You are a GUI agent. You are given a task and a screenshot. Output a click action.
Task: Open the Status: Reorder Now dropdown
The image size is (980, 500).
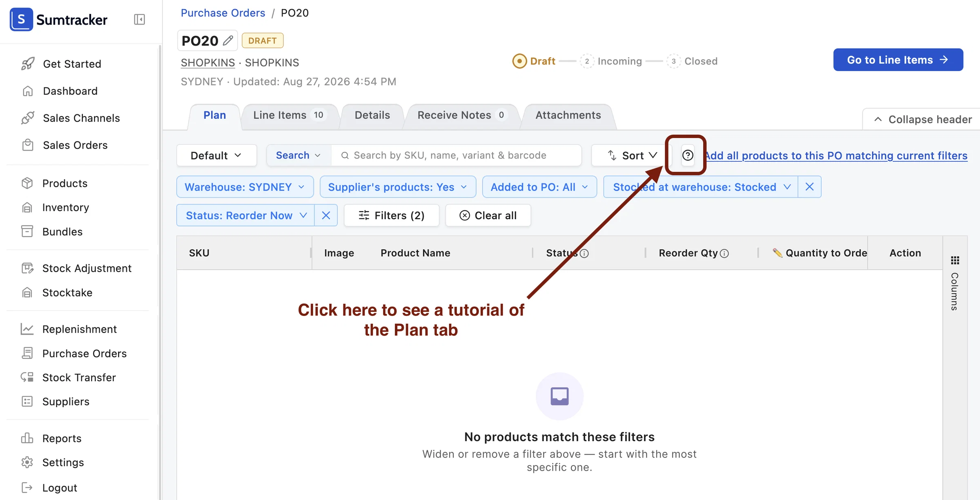246,215
